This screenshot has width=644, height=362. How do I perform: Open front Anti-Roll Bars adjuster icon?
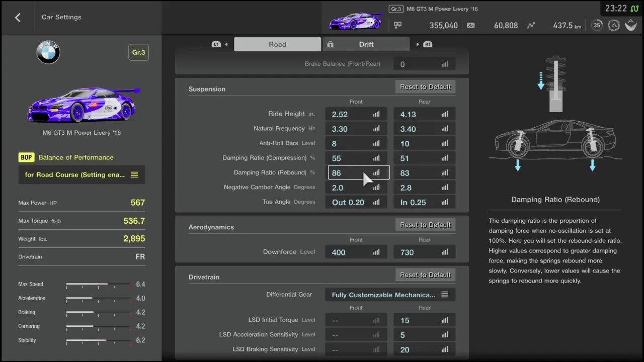point(376,143)
